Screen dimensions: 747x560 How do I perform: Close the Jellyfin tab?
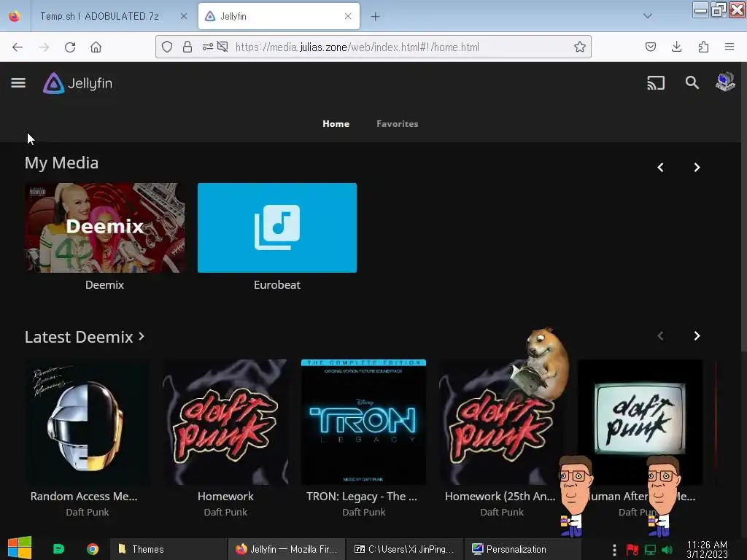pos(348,16)
